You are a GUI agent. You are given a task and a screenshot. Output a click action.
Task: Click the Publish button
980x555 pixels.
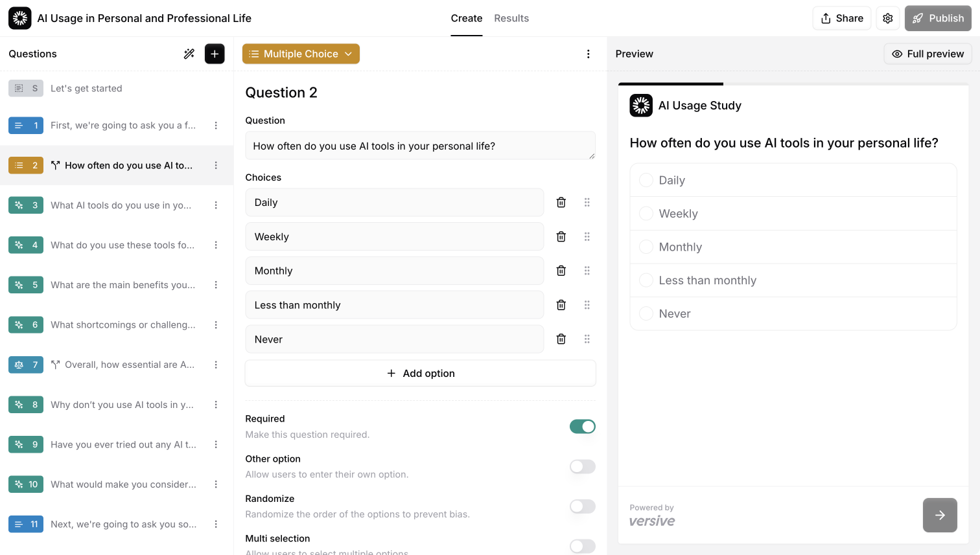(938, 18)
